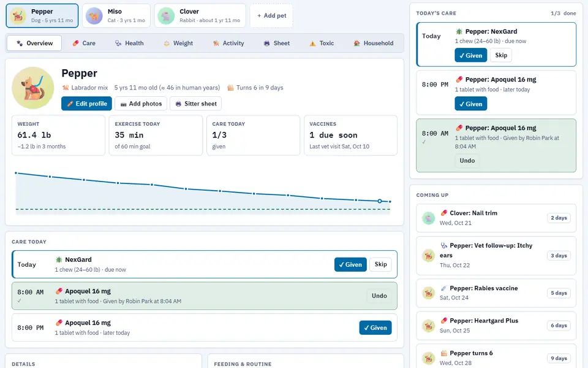Click the syringe icon by Rabies vaccine
The height and width of the screenshot is (368, 588).
pos(443,288)
